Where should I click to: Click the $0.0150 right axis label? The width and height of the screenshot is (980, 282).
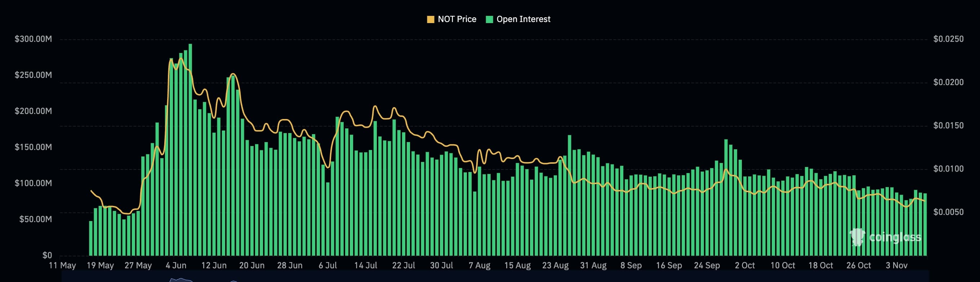pyautogui.click(x=948, y=125)
